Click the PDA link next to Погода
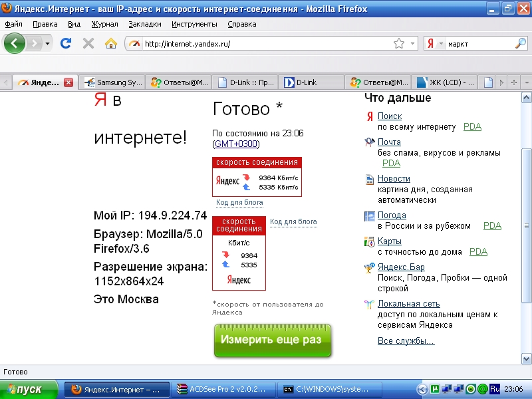 pyautogui.click(x=492, y=225)
